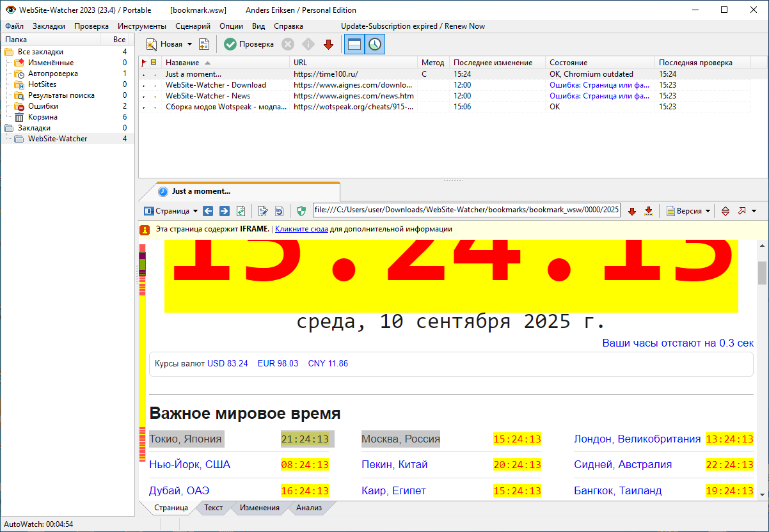Click 'Update-Subscription expired / Renew Now' link
Image resolution: width=769 pixels, height=532 pixels.
pyautogui.click(x=413, y=26)
